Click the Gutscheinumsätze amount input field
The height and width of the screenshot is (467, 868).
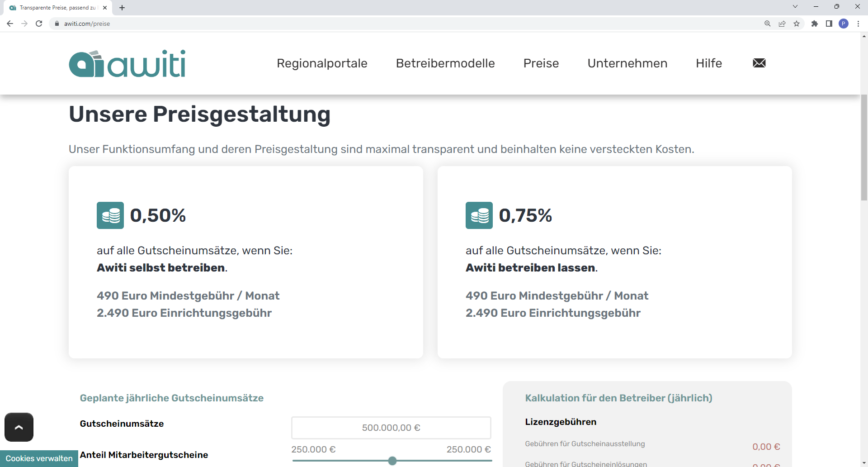click(391, 428)
